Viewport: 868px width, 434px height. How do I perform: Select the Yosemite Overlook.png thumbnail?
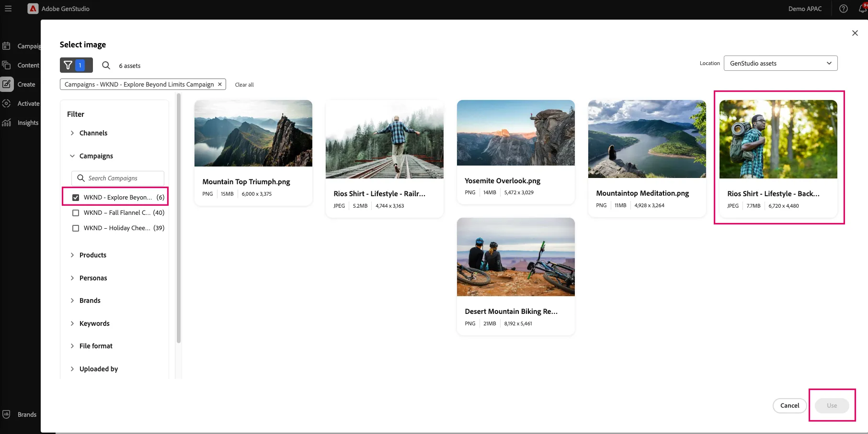[x=516, y=133]
